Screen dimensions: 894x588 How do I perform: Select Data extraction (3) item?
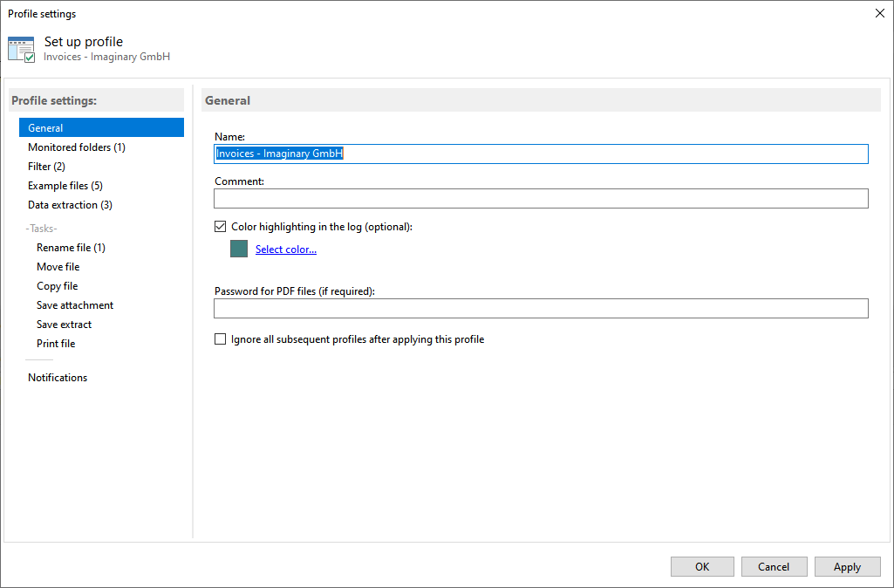point(70,205)
